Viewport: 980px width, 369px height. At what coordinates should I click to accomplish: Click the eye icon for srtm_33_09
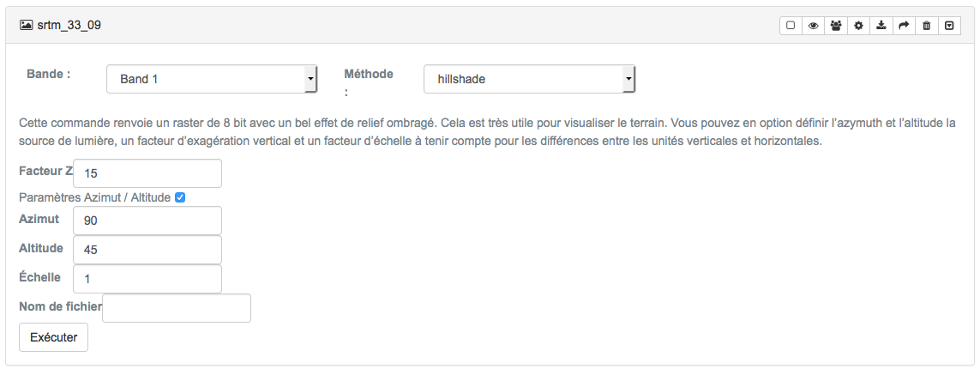[813, 26]
